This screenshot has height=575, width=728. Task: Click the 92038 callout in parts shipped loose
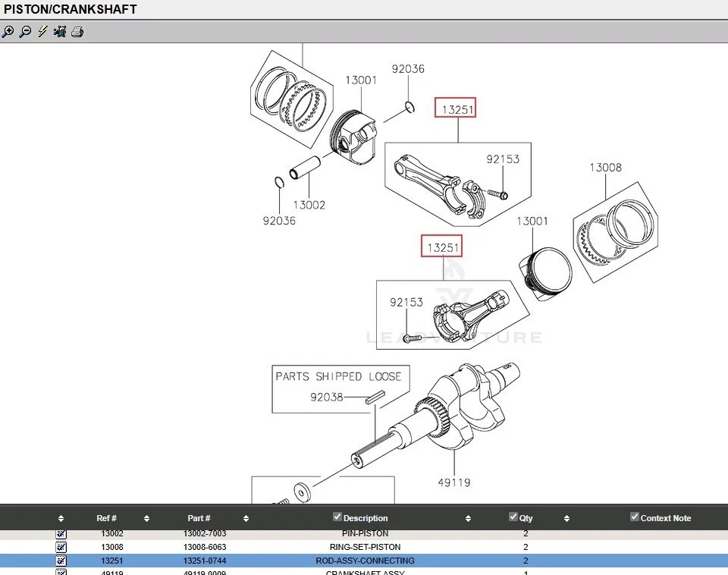327,397
